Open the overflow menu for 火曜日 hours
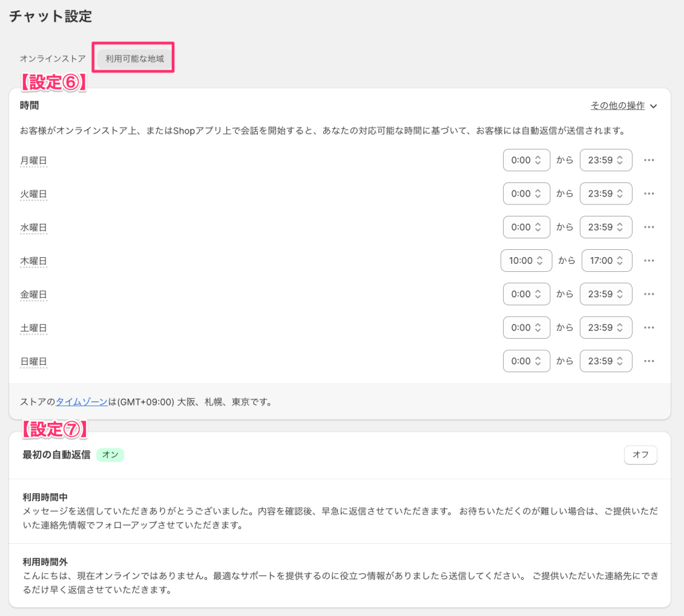684x616 pixels. [x=649, y=194]
